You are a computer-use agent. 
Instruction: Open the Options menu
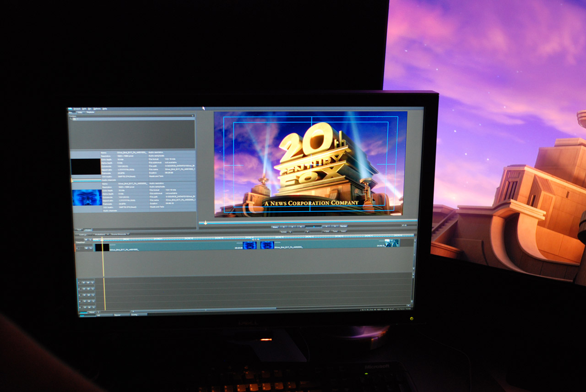coord(97,109)
